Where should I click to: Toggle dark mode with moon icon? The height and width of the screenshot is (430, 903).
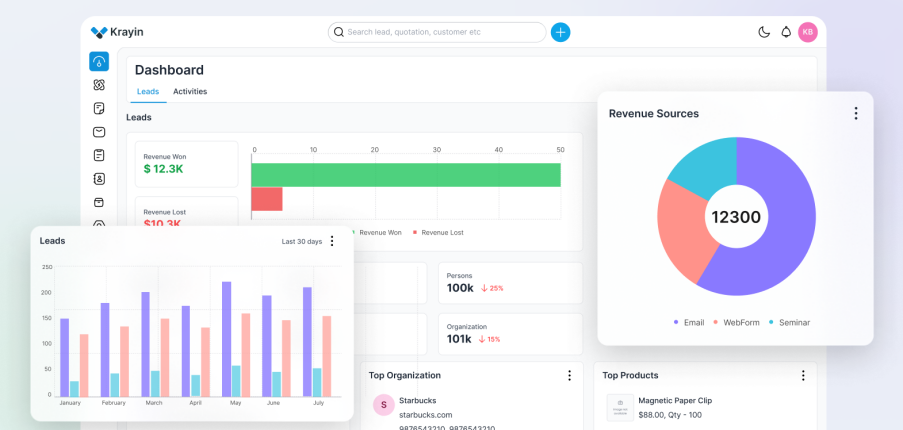pyautogui.click(x=764, y=32)
